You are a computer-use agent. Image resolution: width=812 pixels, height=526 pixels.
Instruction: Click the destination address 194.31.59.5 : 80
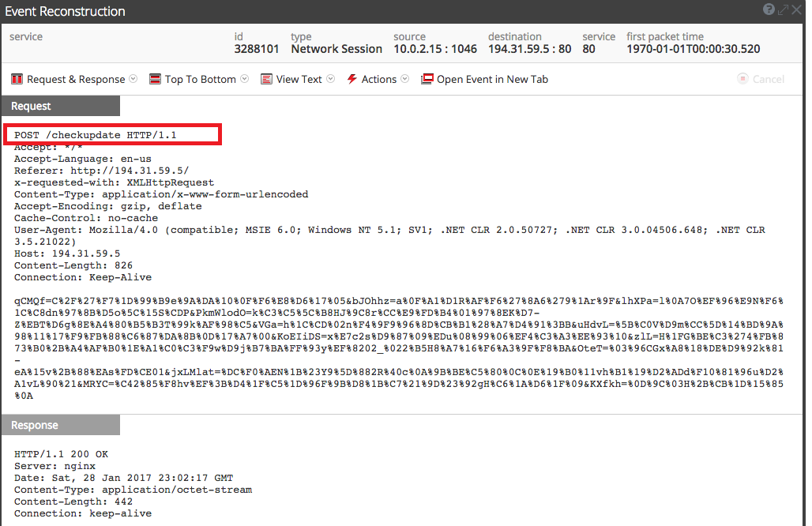tap(532, 48)
